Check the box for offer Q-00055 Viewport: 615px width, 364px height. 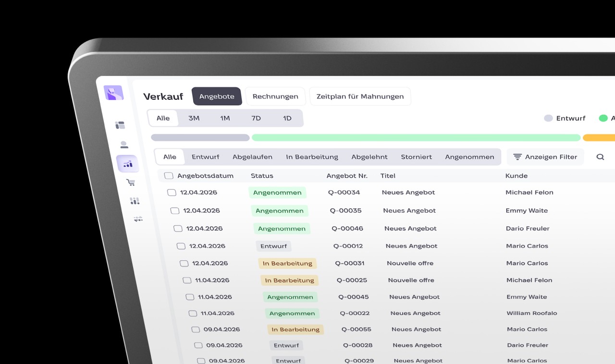coord(196,329)
